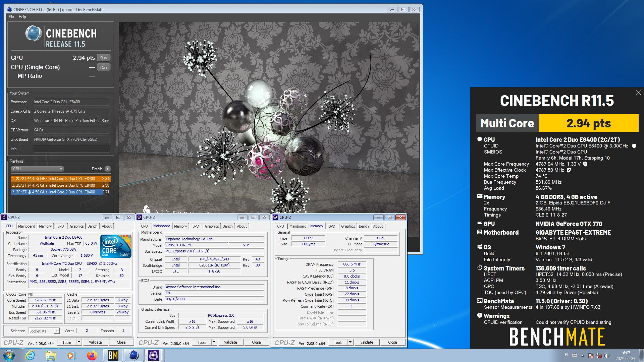Click Validate in right CPU-Z window
This screenshot has height=362, width=644.
(367, 342)
